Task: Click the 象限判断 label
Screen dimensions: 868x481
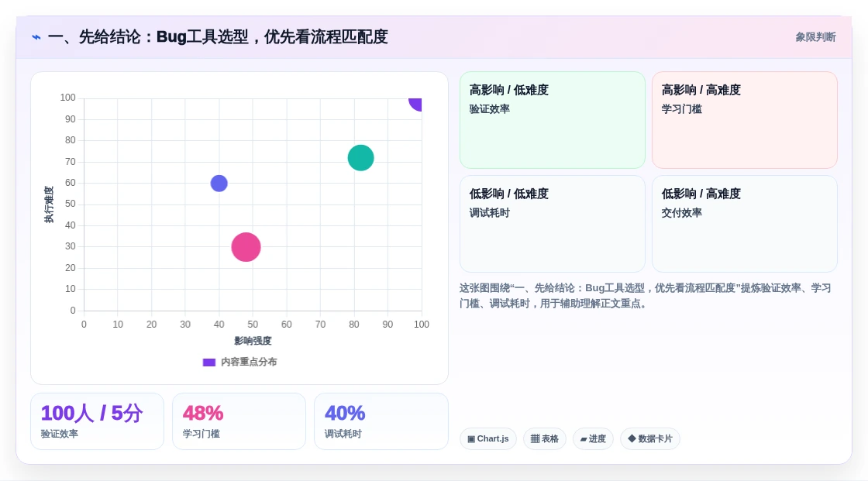Action: tap(815, 37)
